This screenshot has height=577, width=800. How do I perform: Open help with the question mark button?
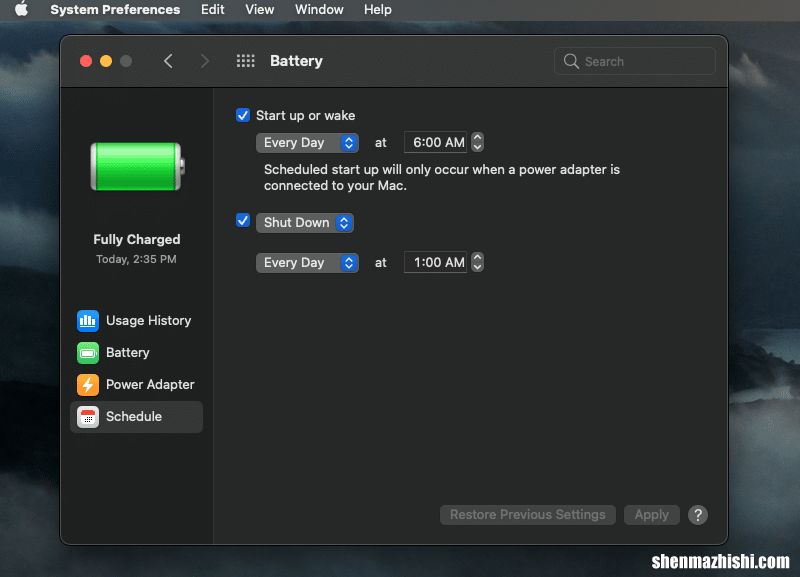pos(697,515)
